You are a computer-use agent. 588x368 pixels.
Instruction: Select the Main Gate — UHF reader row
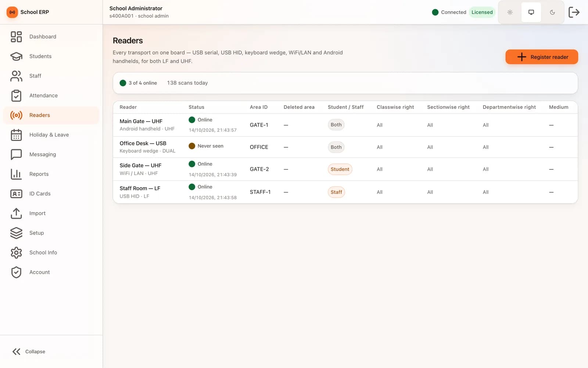(x=345, y=125)
